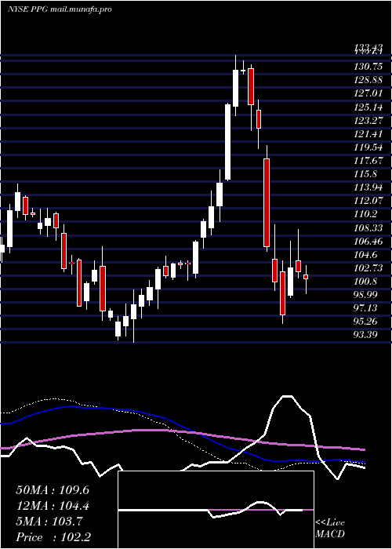Click the peak of thick white indicator line
Viewport: 392px width, 549px height.
288,396
